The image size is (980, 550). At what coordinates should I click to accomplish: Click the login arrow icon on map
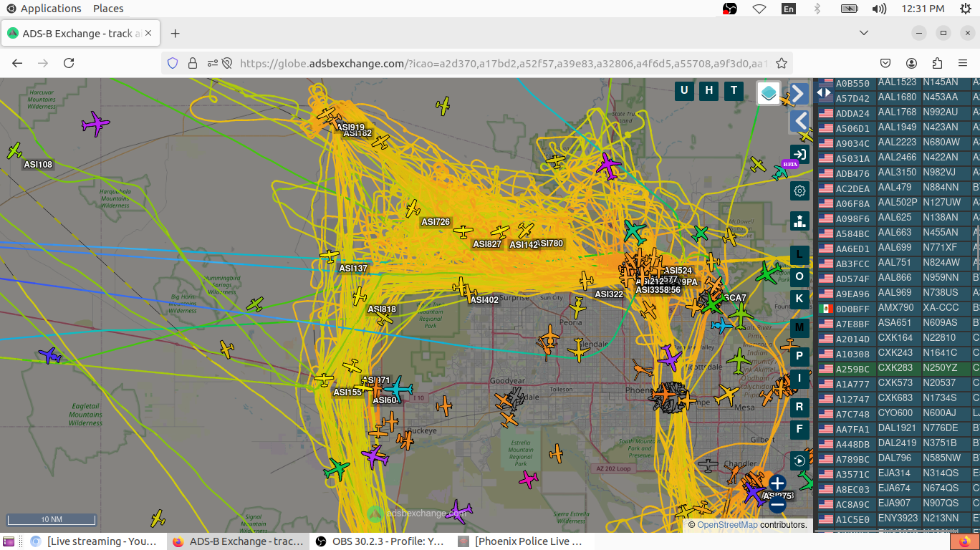coord(800,154)
